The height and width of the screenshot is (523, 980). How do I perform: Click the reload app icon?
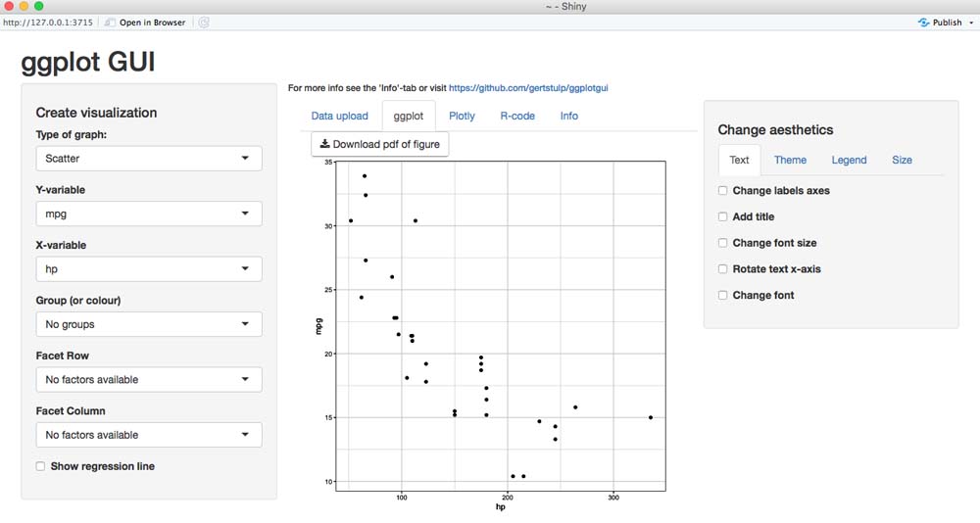coord(204,22)
